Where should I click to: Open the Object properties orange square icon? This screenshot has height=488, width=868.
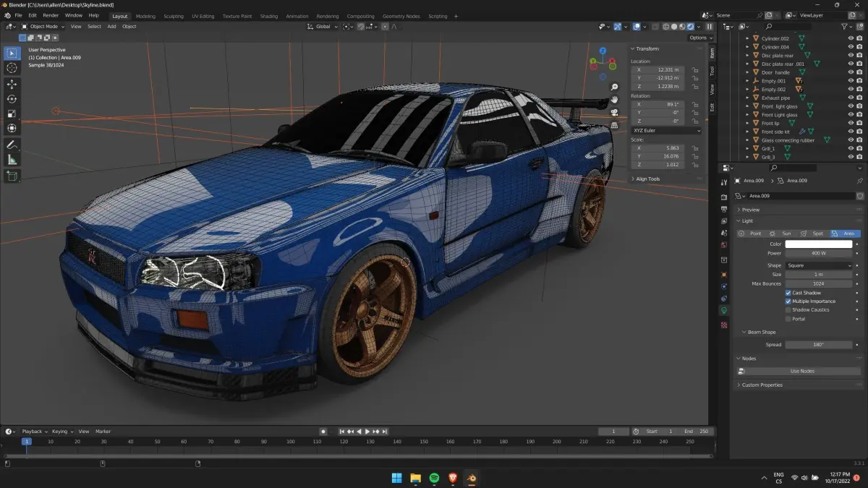724,275
